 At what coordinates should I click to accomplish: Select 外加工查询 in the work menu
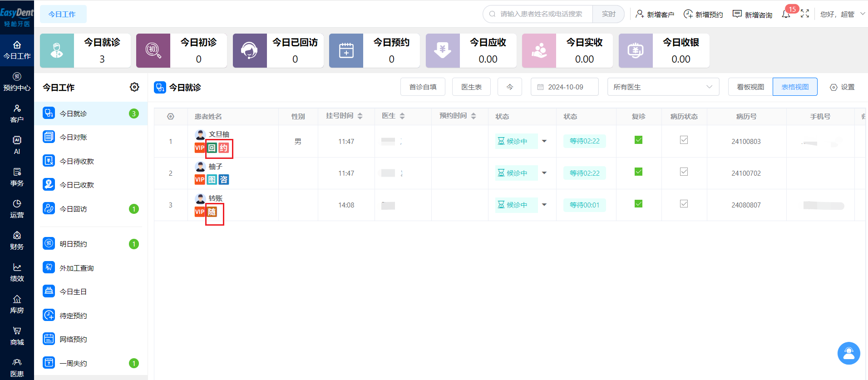(91, 268)
